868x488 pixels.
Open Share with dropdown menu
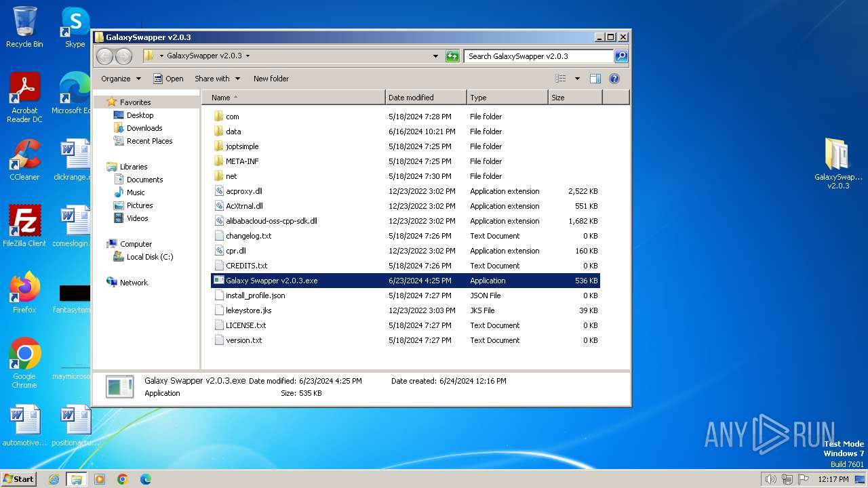tap(217, 79)
